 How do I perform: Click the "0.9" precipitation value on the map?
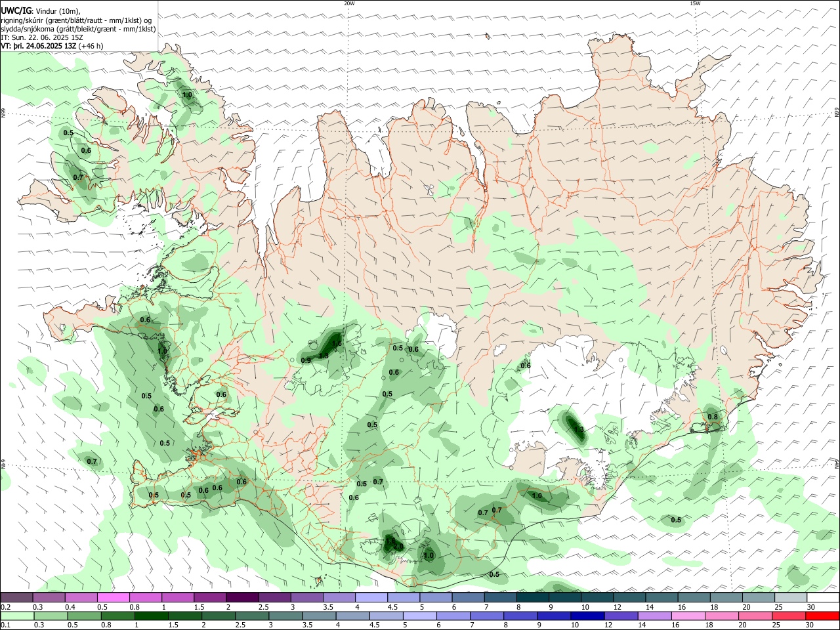(x=306, y=360)
